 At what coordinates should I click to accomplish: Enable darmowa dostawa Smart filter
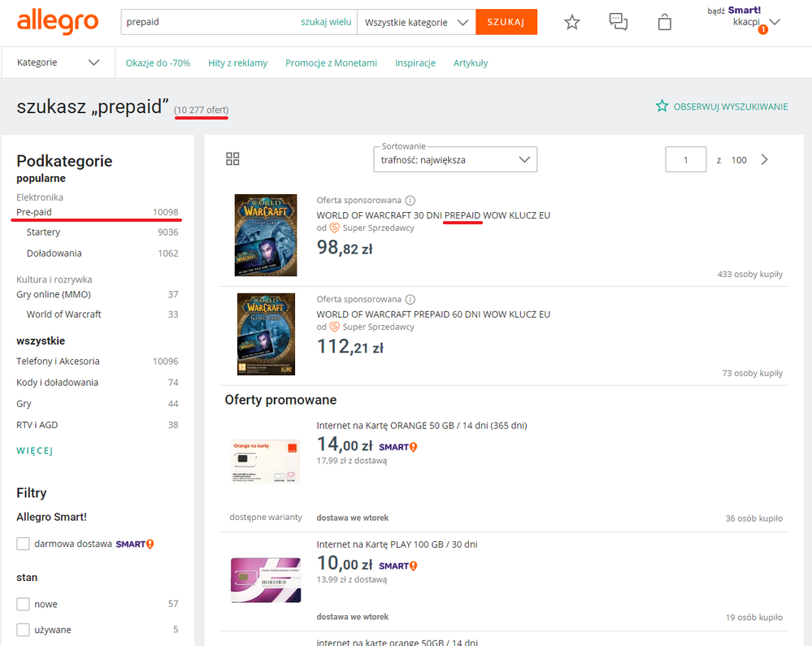pos(24,544)
